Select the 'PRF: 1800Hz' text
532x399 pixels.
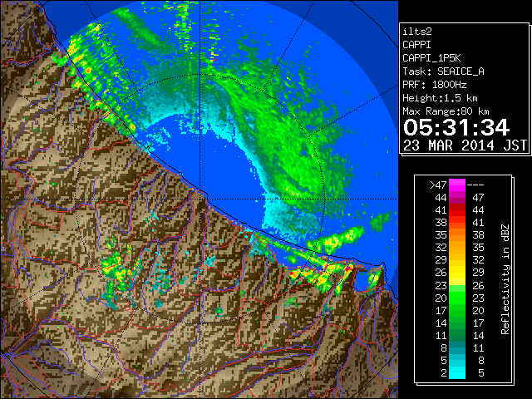tap(435, 85)
